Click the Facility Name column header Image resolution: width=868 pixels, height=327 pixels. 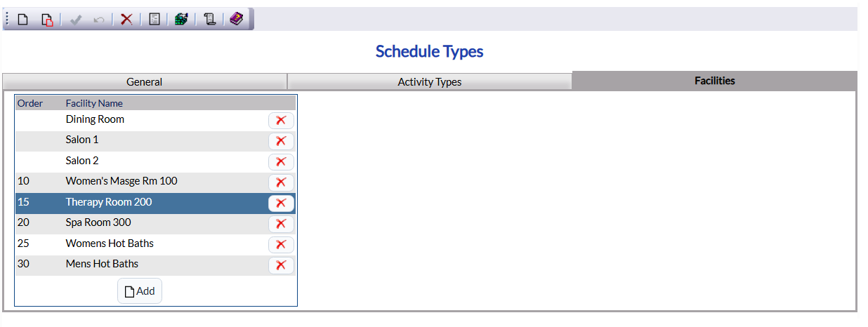click(94, 103)
